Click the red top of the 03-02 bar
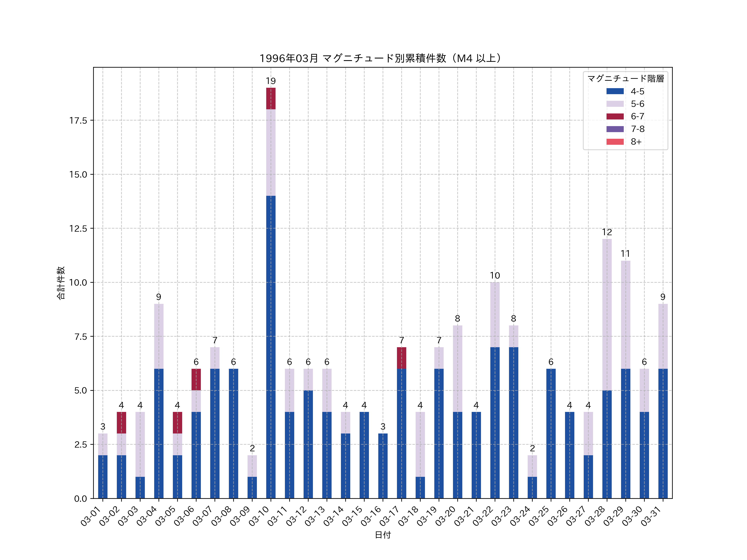Image resolution: width=747 pixels, height=560 pixels. (122, 423)
